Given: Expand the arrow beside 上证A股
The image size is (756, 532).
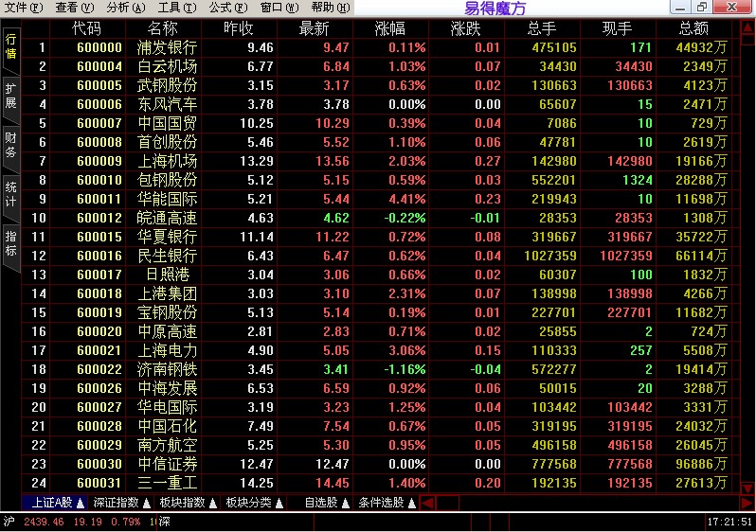Looking at the screenshot, I should [x=81, y=503].
